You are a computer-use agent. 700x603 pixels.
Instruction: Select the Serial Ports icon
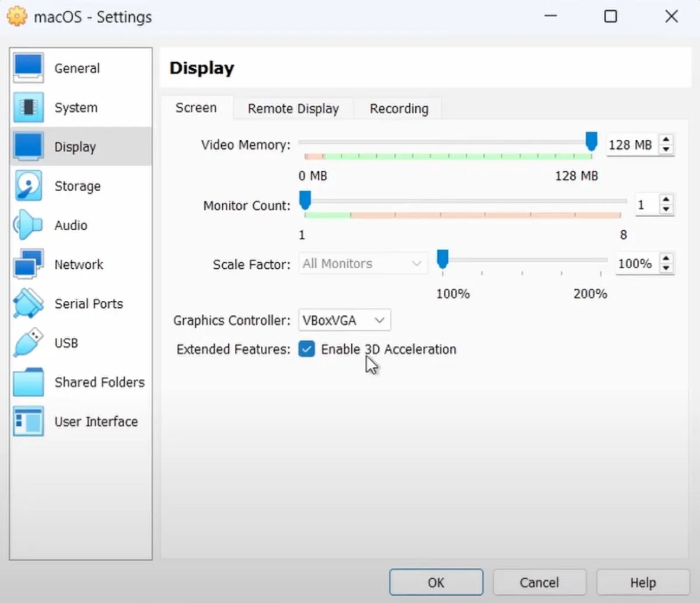click(x=28, y=303)
